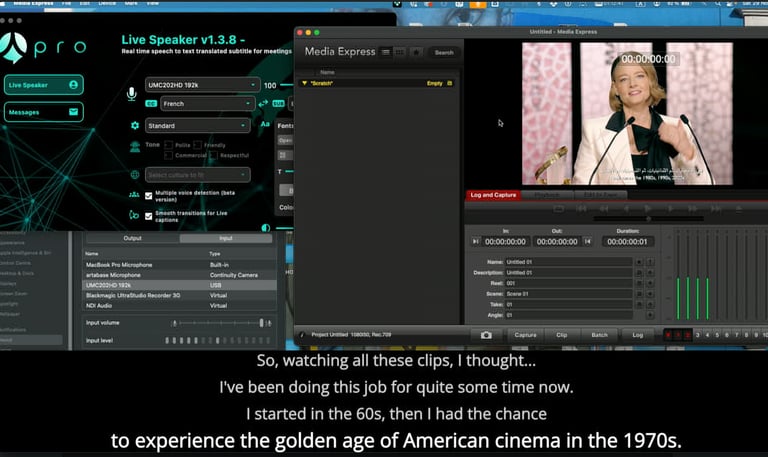Open the Live Speaker section
768x457 pixels.
tap(44, 85)
